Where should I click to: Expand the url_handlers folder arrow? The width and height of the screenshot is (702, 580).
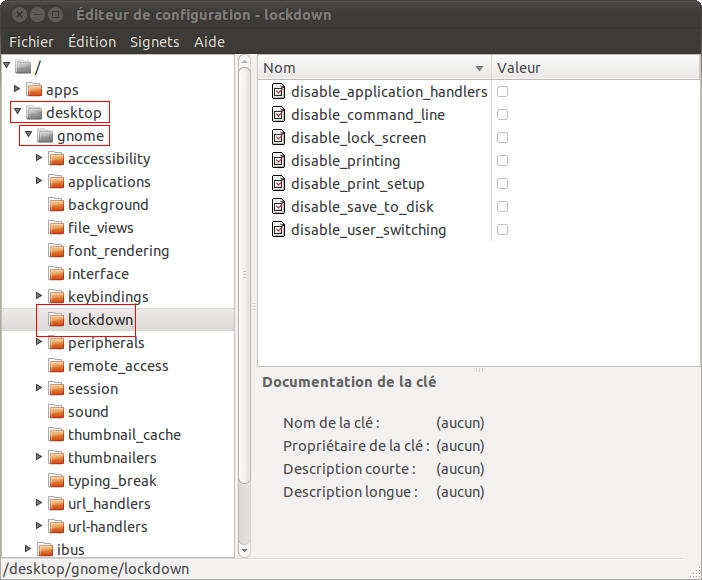tap(39, 503)
